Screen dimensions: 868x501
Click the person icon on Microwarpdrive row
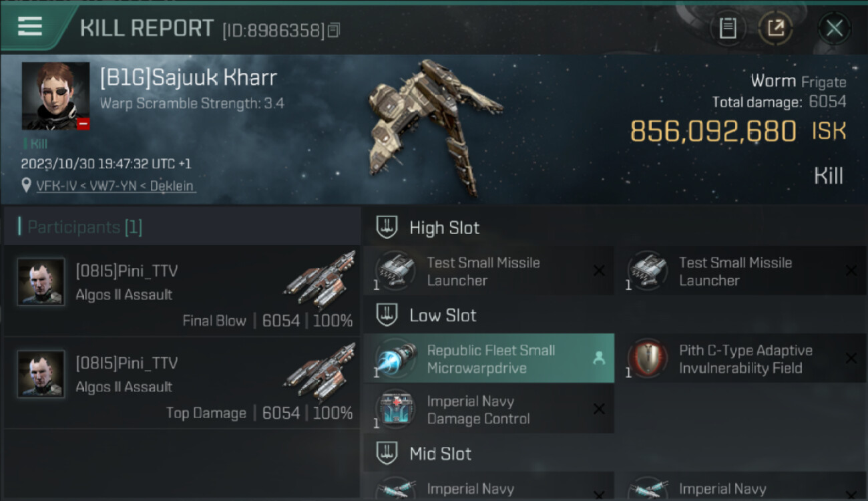tap(598, 359)
